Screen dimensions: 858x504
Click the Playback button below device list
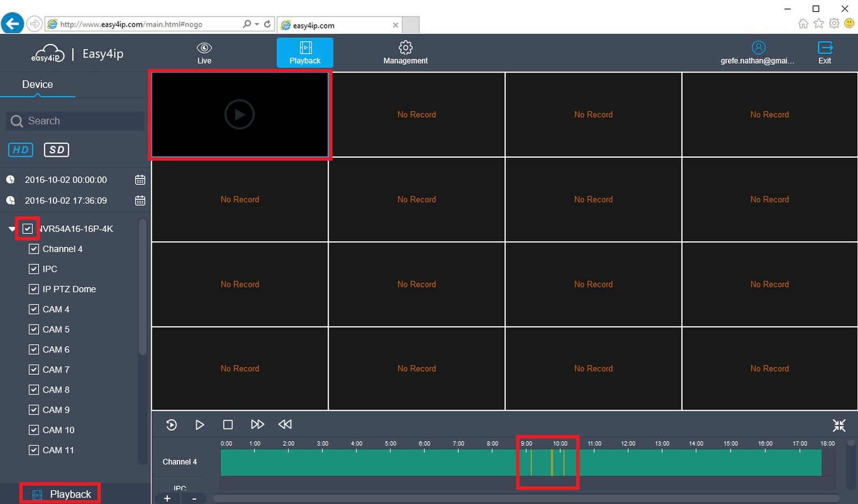(60, 494)
